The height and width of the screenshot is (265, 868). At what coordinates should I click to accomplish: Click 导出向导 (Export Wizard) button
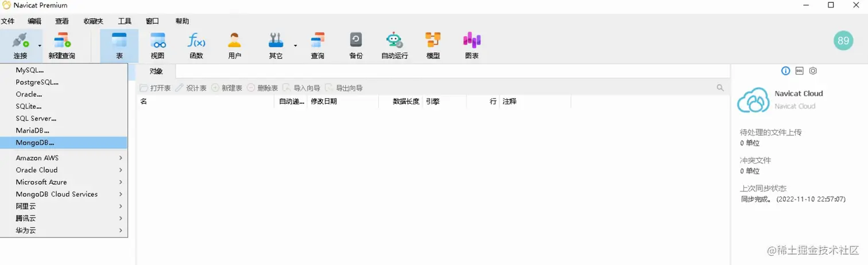pyautogui.click(x=344, y=88)
